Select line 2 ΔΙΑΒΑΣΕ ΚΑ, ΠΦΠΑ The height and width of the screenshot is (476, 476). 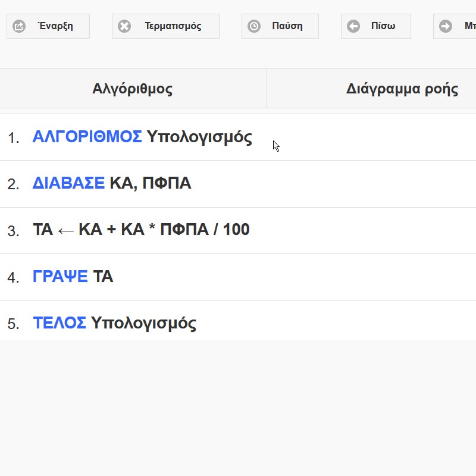pyautogui.click(x=238, y=184)
